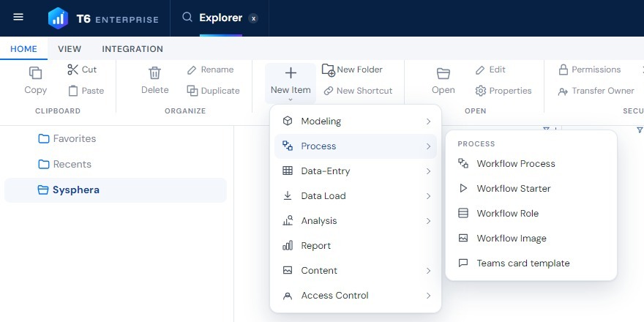Click the Copy icon in Clipboard

pyautogui.click(x=35, y=72)
